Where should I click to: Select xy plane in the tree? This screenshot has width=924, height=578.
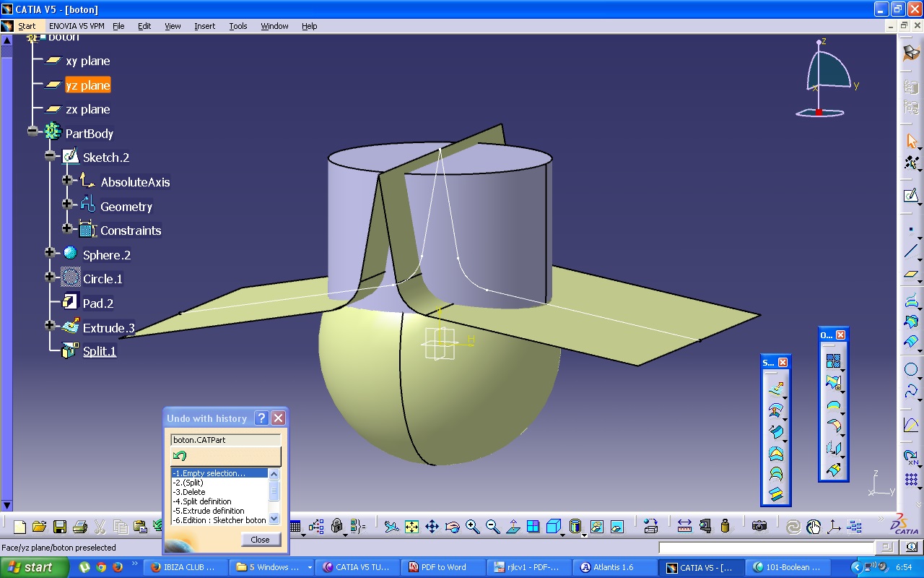(x=88, y=61)
